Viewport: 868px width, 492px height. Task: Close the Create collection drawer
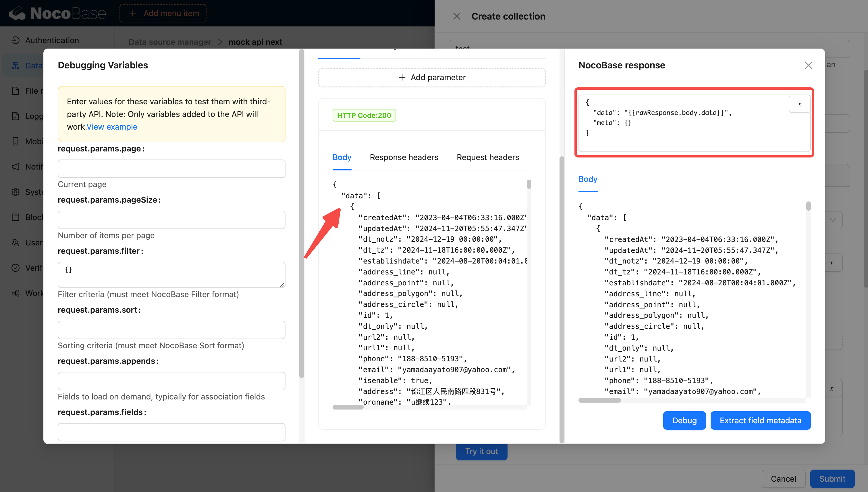(x=457, y=16)
